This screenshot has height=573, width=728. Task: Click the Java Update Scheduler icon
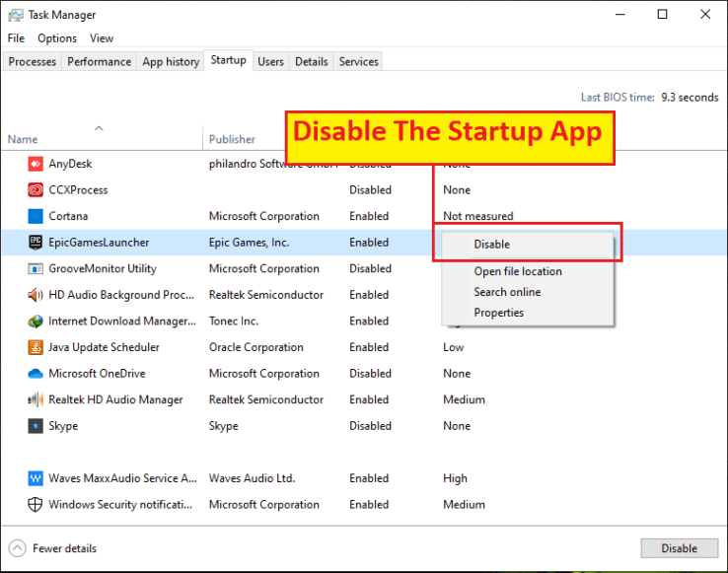36,347
